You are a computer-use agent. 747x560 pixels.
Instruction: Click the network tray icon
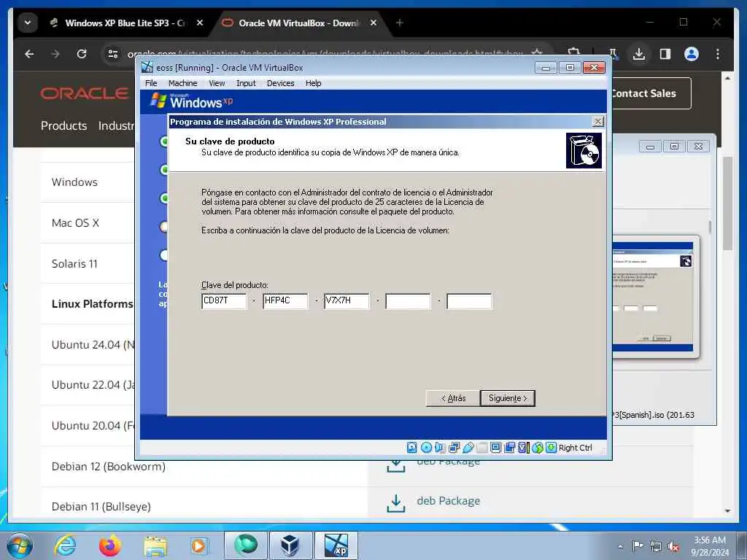pos(656,547)
